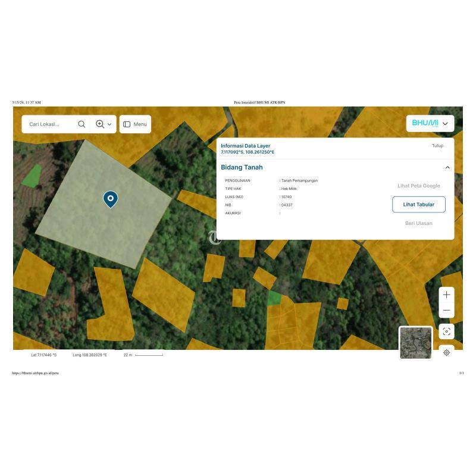Zoom in with the plus button
This screenshot has height=476, width=476.
447,295
